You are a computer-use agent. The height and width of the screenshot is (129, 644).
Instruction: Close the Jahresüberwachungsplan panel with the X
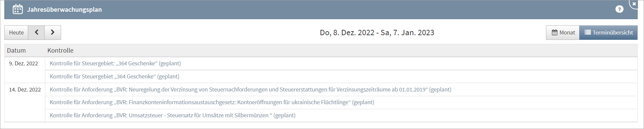click(634, 4)
